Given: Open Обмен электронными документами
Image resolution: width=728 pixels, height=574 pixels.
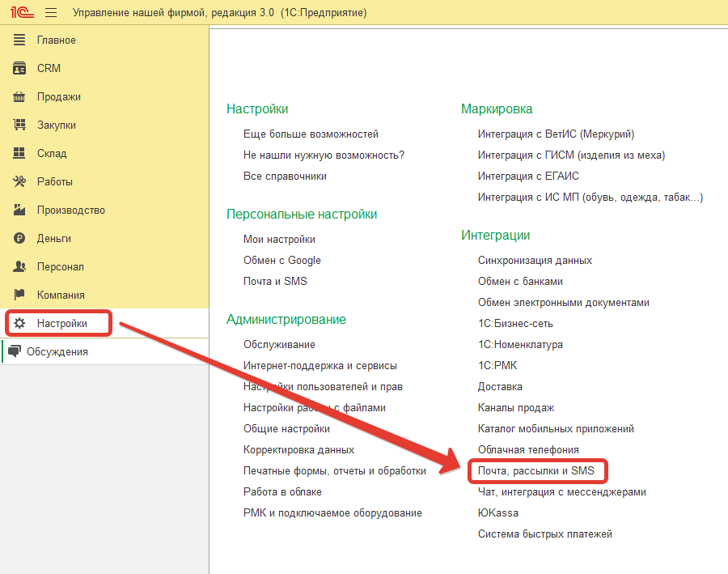Looking at the screenshot, I should click(x=563, y=303).
